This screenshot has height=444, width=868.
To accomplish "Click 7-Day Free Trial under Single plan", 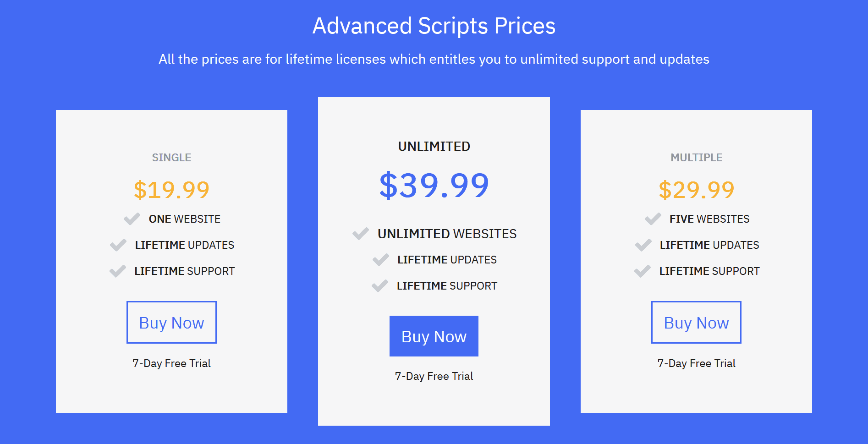I will tap(171, 363).
